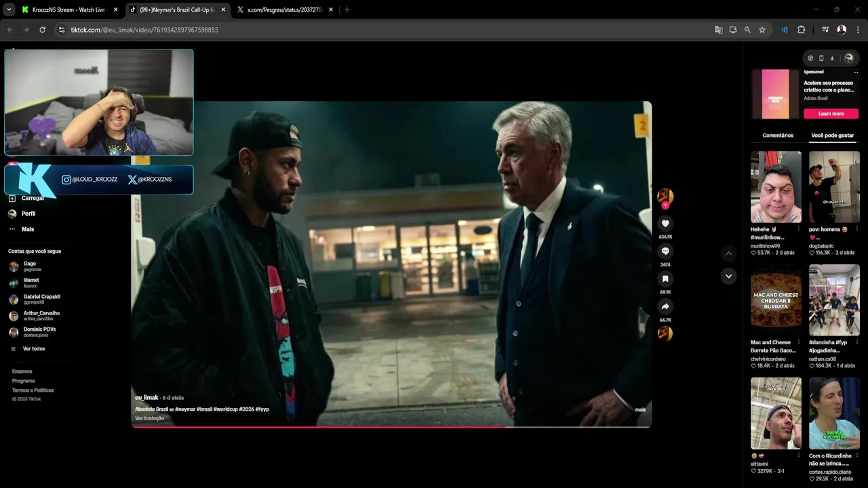The image size is (868, 488).
Task: Open the Mac and Cheese Cheddar Burrata thumbnail
Action: pos(776,300)
